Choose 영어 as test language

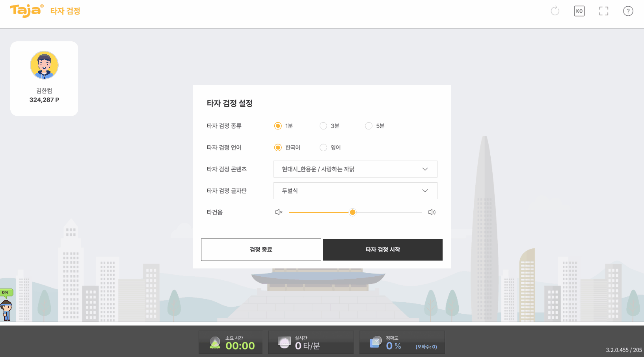[x=323, y=148]
